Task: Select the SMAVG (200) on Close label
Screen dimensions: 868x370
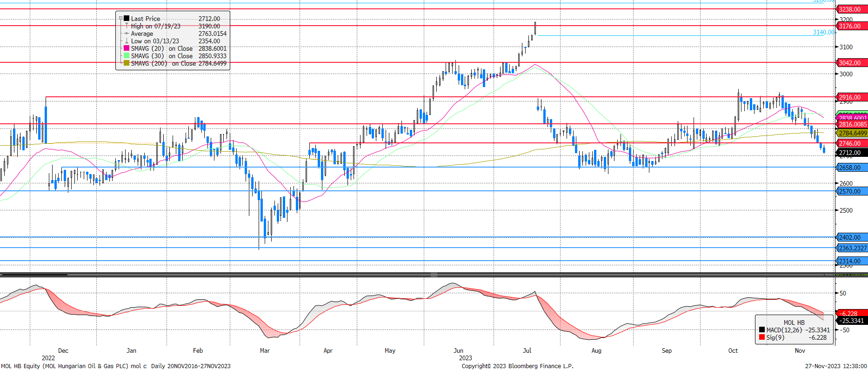Action: click(163, 63)
